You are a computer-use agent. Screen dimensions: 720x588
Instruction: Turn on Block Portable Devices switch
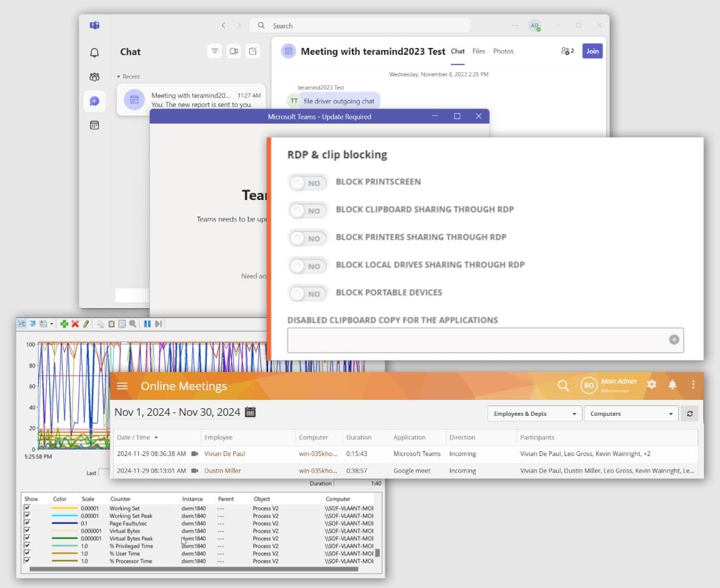[308, 294]
